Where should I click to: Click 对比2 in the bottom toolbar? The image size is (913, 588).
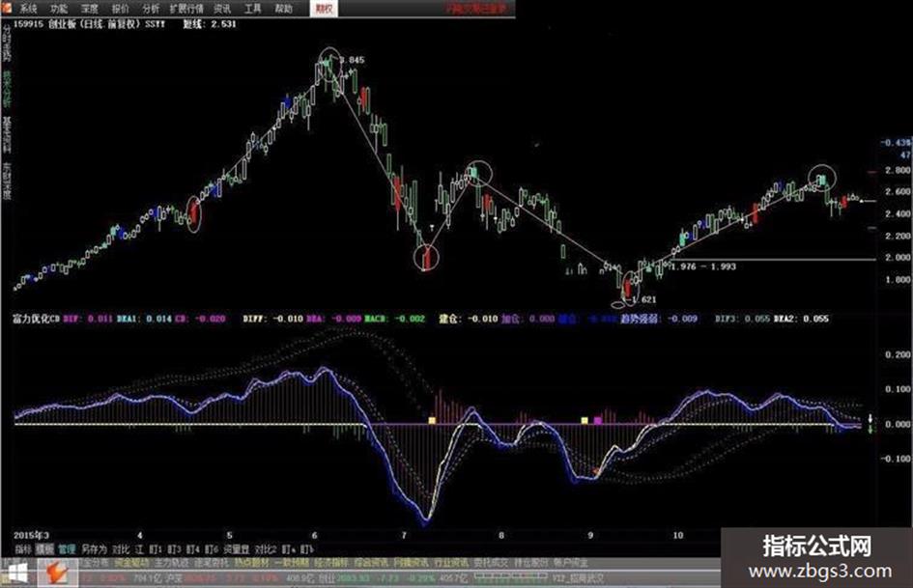pyautogui.click(x=266, y=549)
